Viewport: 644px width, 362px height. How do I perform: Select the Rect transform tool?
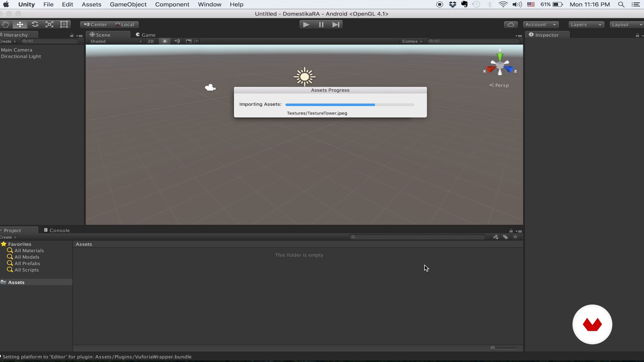[x=64, y=24]
